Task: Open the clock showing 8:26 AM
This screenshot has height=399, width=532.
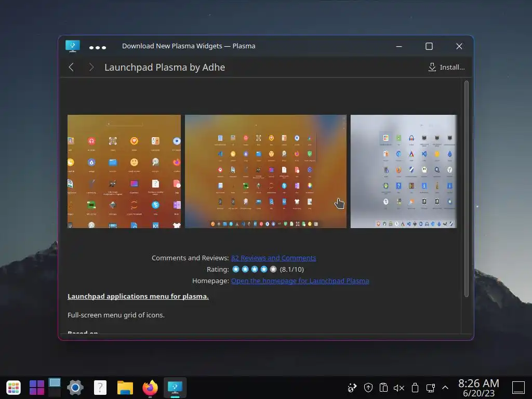Action: tap(478, 388)
